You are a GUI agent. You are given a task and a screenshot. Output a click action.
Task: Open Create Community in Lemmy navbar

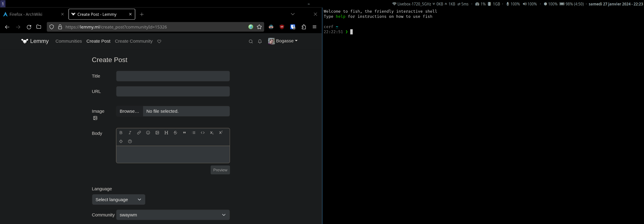tap(134, 41)
